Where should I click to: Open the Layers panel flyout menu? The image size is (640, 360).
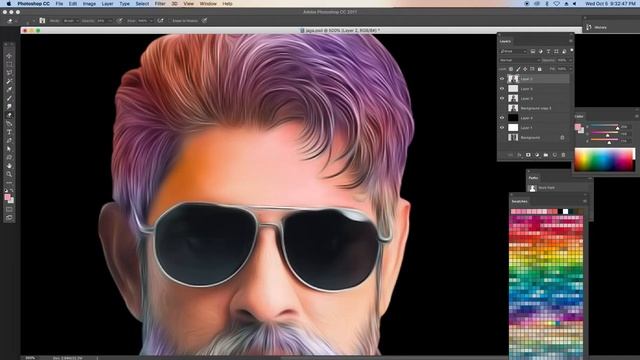pyautogui.click(x=571, y=41)
